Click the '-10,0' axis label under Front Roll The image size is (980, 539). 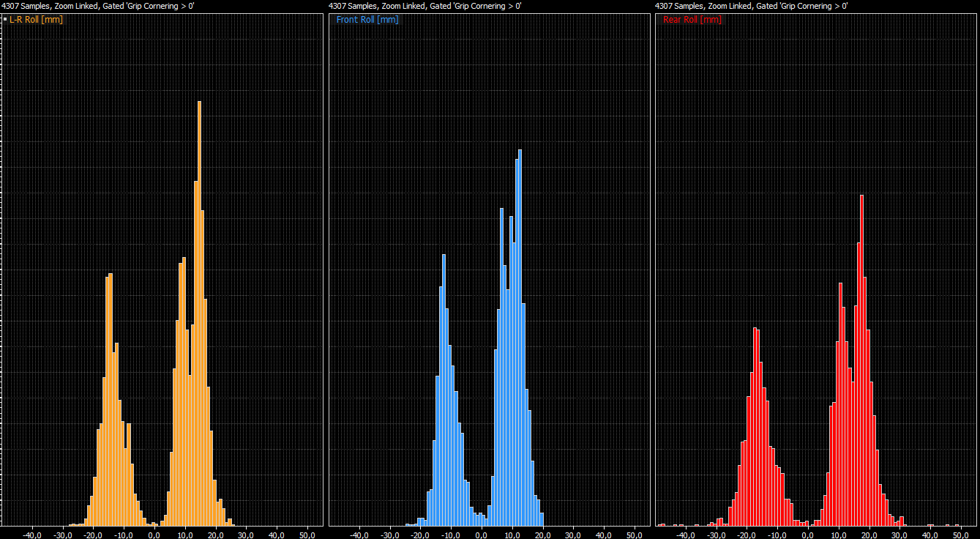click(x=451, y=535)
